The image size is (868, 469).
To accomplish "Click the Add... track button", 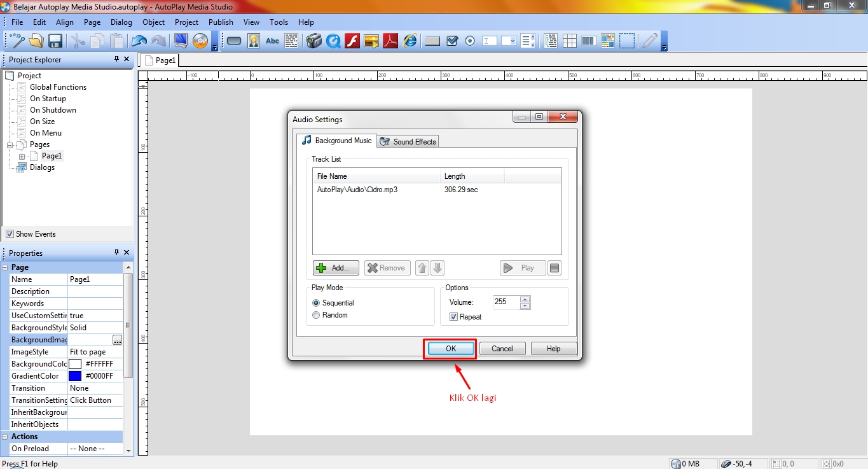I will pyautogui.click(x=336, y=268).
